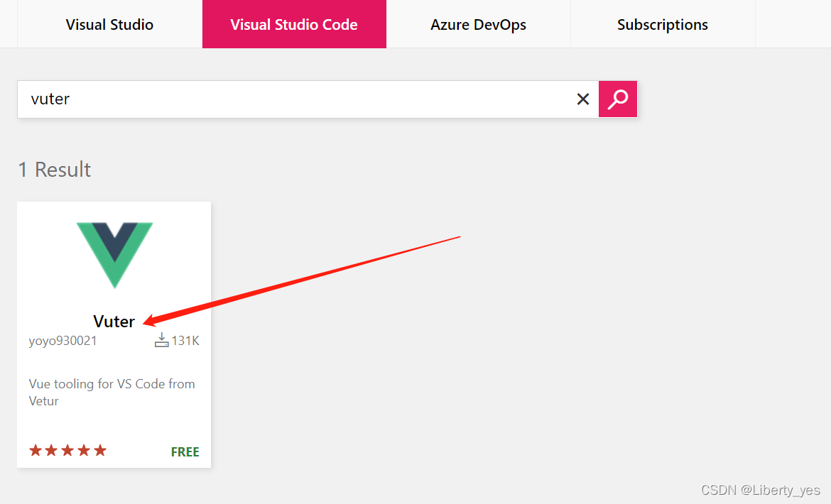Click the 131K install count
Image resolution: width=831 pixels, height=504 pixels.
pos(185,341)
